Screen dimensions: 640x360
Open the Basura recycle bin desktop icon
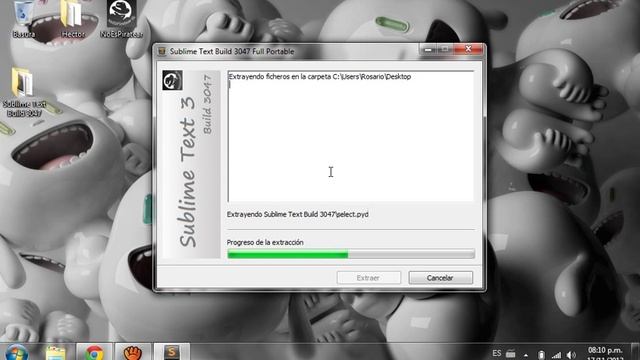point(24,20)
